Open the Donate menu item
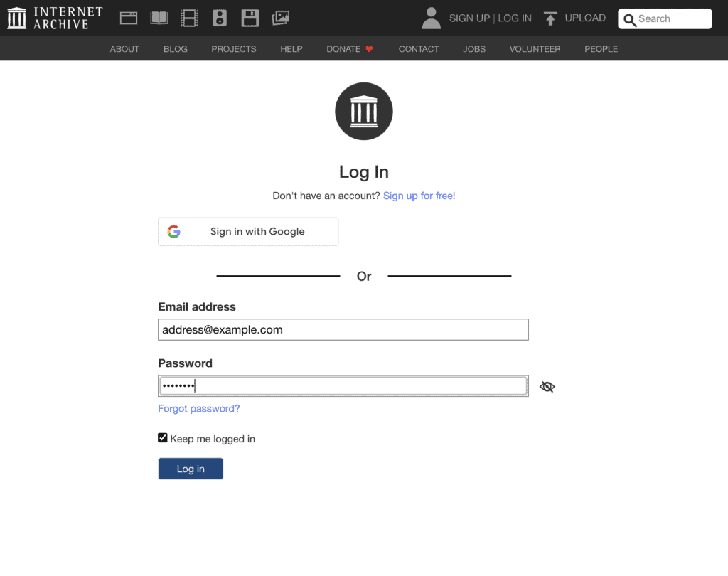 coord(350,49)
